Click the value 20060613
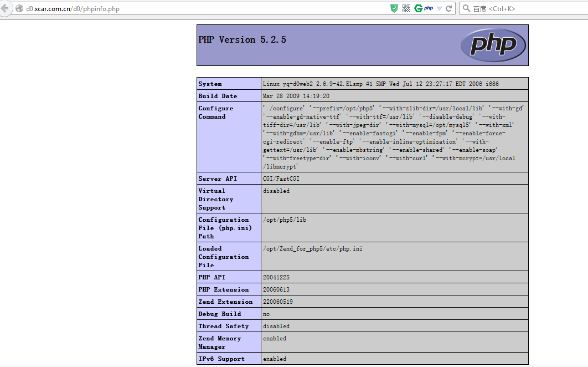 pyautogui.click(x=276, y=289)
